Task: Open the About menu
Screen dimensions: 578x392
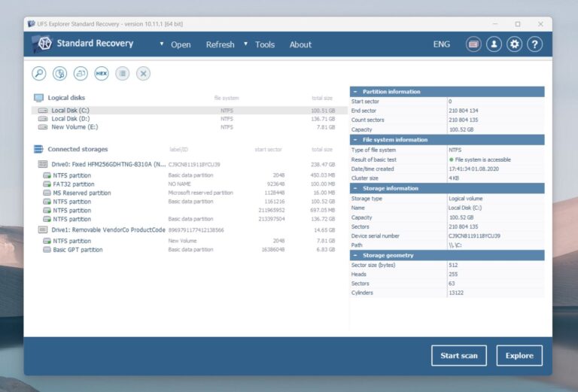Action: 300,44
